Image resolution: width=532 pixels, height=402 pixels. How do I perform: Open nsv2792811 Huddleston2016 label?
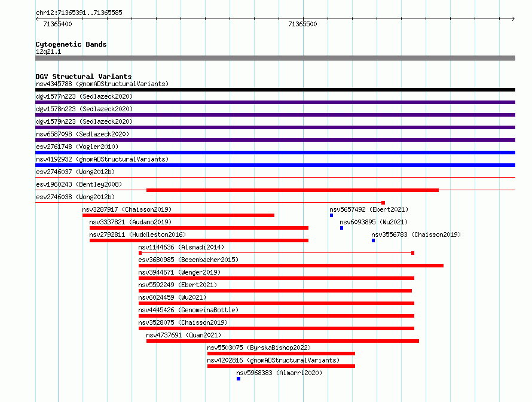click(137, 234)
